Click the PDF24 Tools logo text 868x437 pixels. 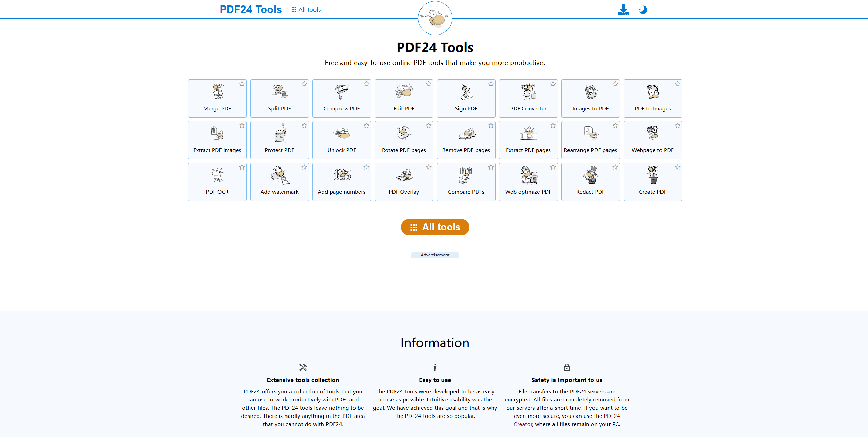click(251, 9)
